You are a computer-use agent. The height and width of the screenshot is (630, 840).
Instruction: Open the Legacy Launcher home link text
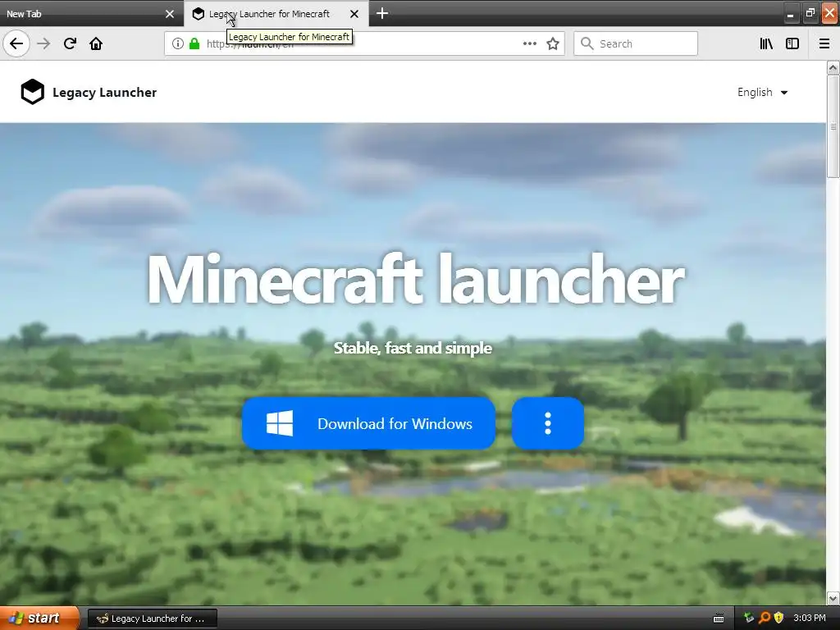(x=104, y=92)
